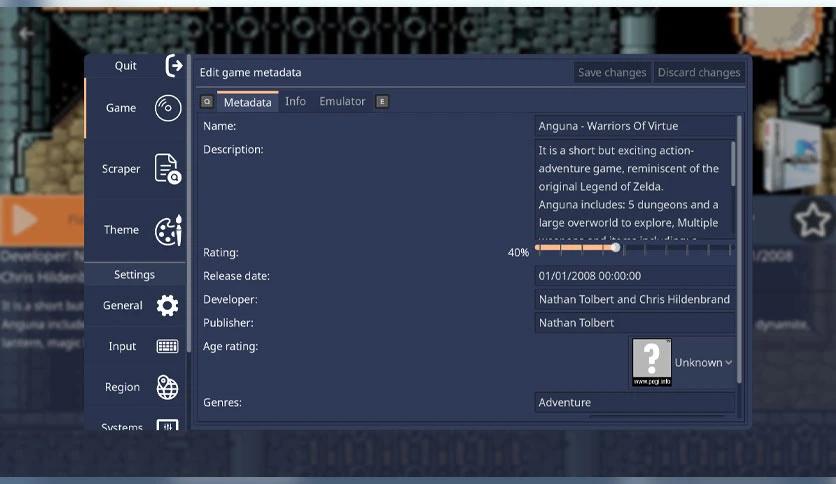Switch to the Emulator tab
Screen dimensions: 836x484
coord(342,101)
